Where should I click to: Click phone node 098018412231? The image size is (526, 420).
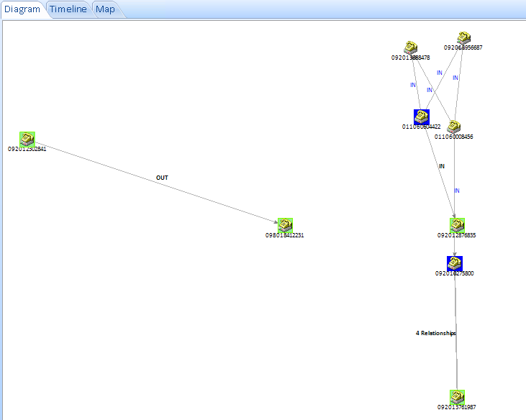tap(285, 225)
